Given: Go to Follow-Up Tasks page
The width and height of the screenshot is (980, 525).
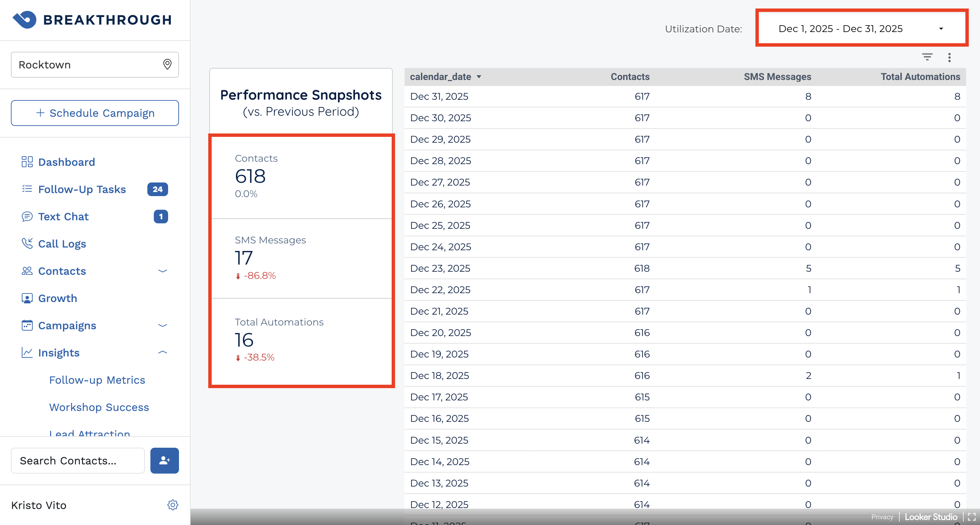Looking at the screenshot, I should [x=82, y=189].
